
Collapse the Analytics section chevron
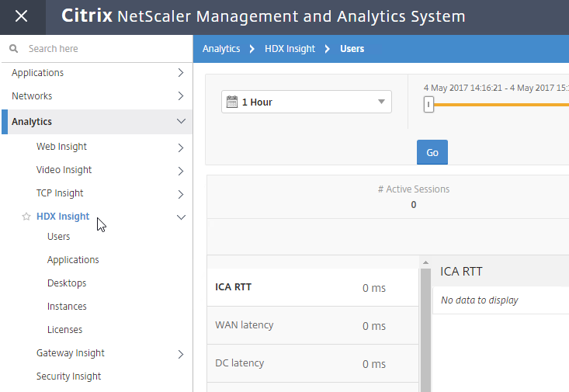point(181,121)
